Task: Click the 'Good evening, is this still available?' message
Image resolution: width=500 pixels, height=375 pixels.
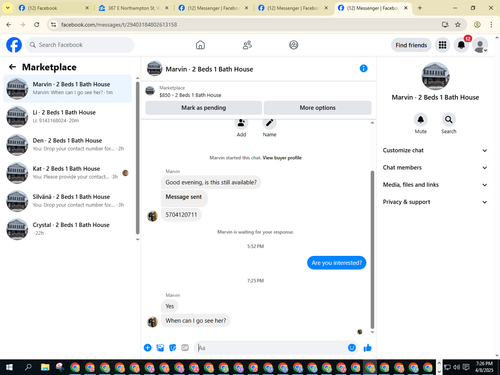Action: click(x=211, y=182)
